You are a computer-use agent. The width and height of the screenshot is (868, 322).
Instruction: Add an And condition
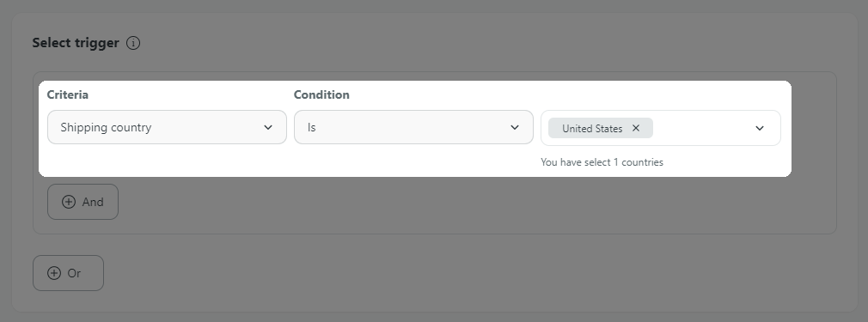[x=83, y=202]
